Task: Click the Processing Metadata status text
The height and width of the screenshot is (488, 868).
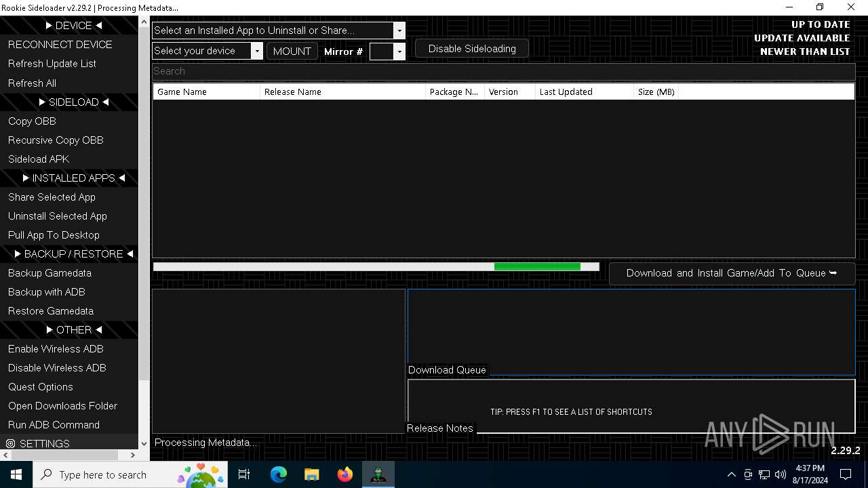Action: 206,443
